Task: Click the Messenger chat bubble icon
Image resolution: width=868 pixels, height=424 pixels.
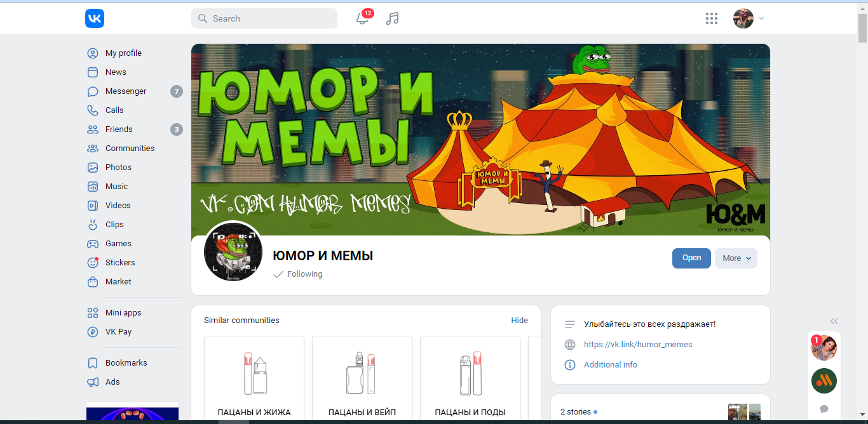Action: [x=93, y=91]
